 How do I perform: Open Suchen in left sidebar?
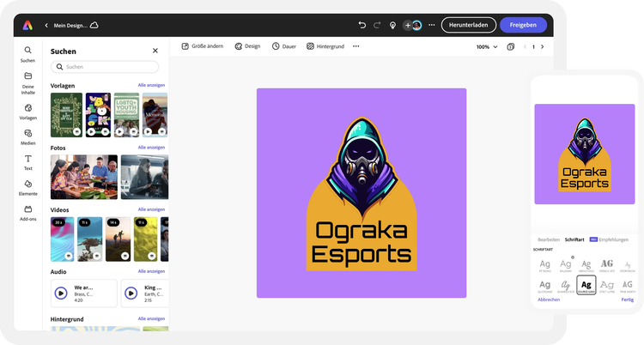(28, 54)
